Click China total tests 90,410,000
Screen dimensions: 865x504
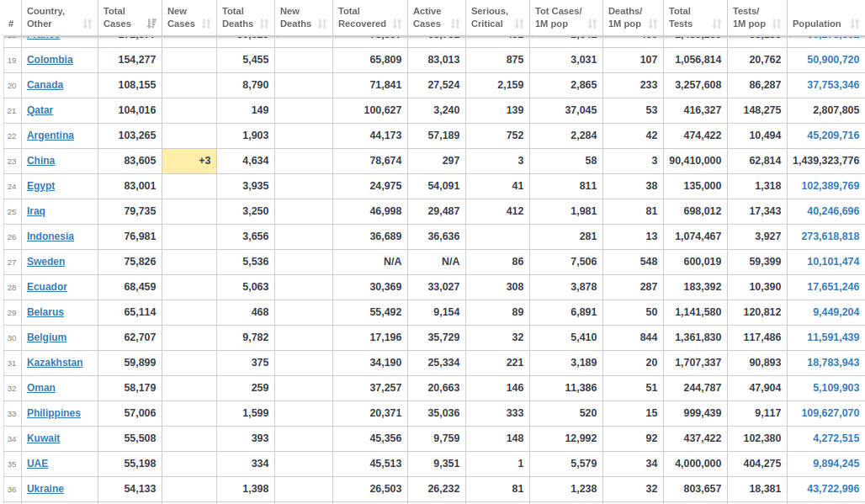(695, 161)
